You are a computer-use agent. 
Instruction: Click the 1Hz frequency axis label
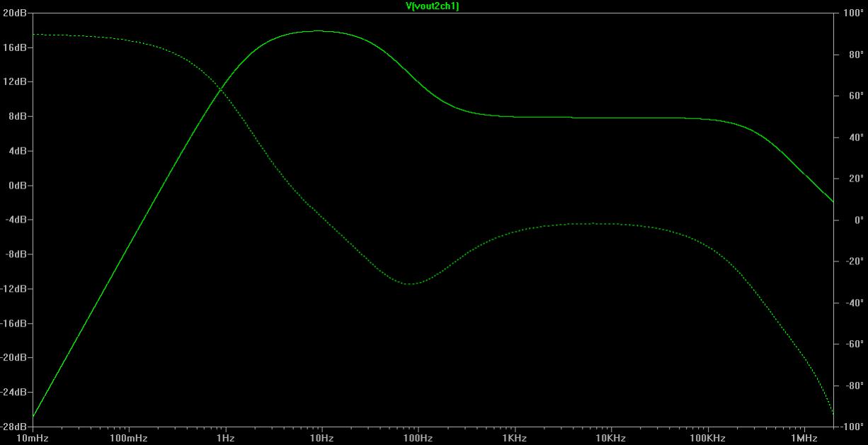226,439
